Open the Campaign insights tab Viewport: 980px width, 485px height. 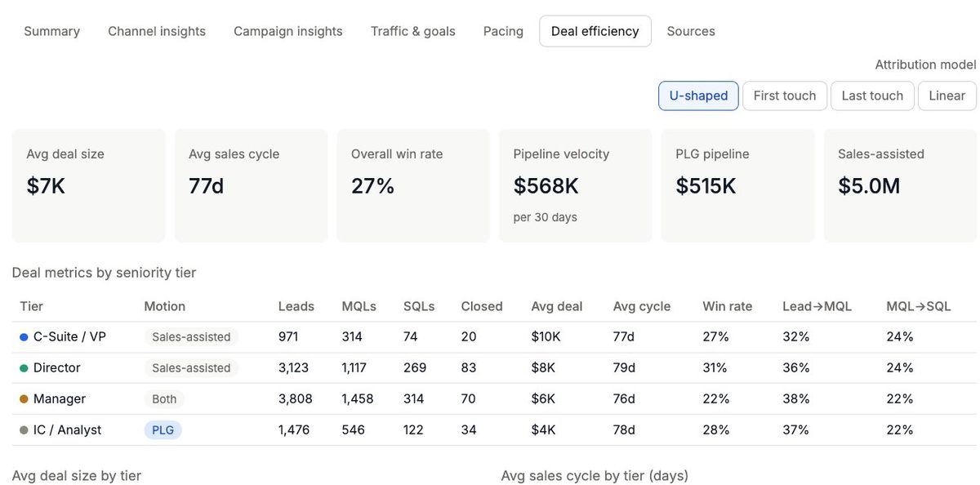[x=288, y=31]
